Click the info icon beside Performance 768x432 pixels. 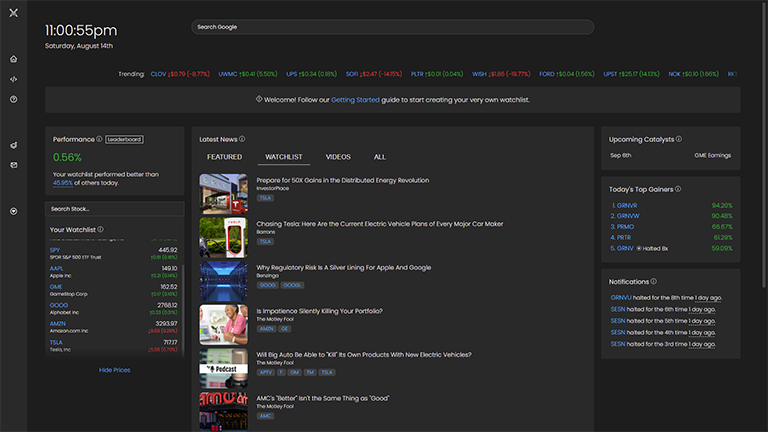tap(100, 139)
